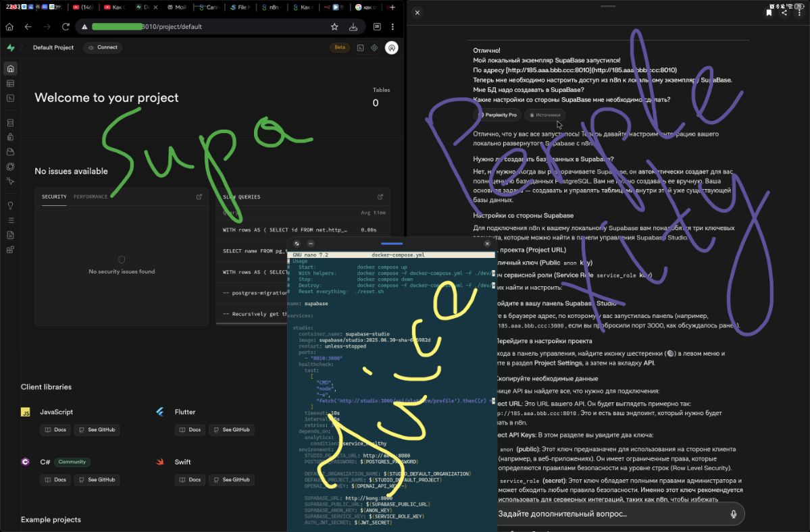Open the AI assistant diamond icon
810x532 pixels.
pos(374,48)
